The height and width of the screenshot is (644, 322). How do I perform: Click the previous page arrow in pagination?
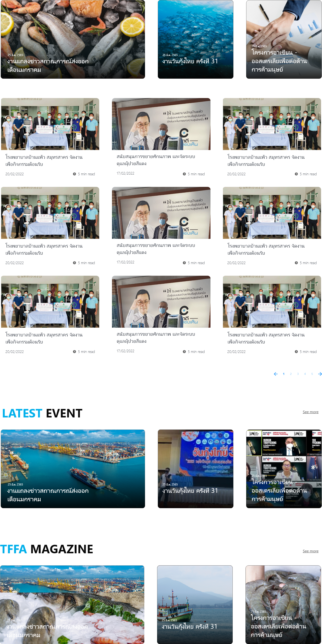(x=275, y=374)
